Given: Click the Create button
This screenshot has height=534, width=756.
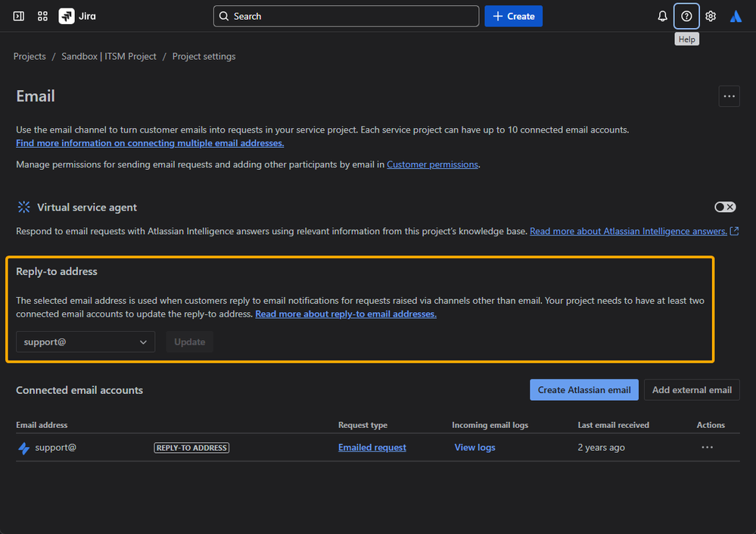Looking at the screenshot, I should coord(514,16).
